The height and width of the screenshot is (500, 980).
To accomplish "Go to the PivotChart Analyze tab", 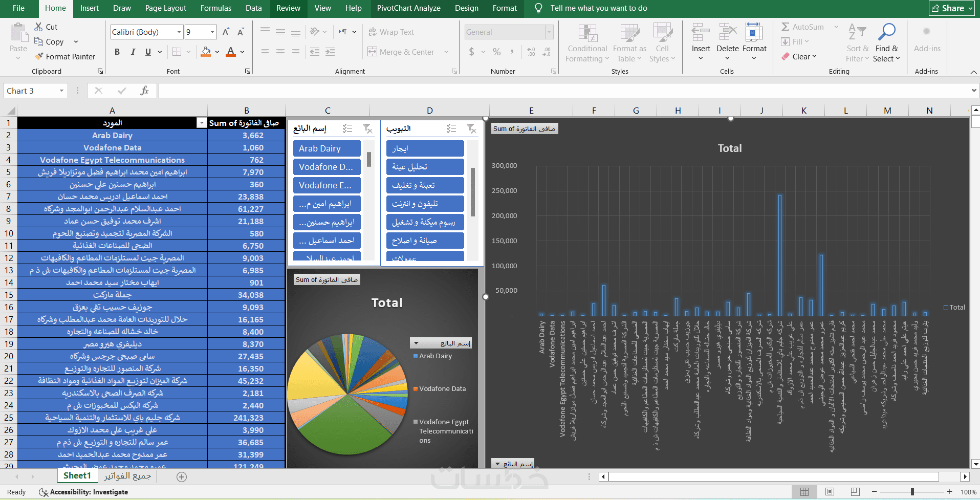I will coord(409,8).
